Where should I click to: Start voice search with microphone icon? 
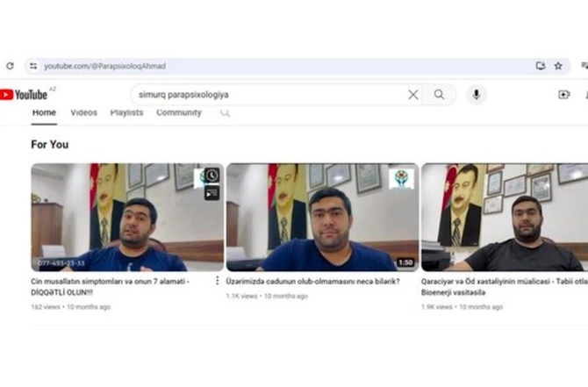pos(477,95)
